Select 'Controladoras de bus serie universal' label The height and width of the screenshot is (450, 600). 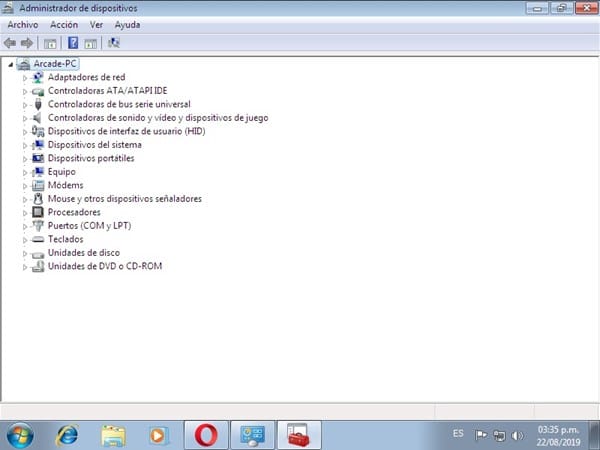pyautogui.click(x=119, y=104)
